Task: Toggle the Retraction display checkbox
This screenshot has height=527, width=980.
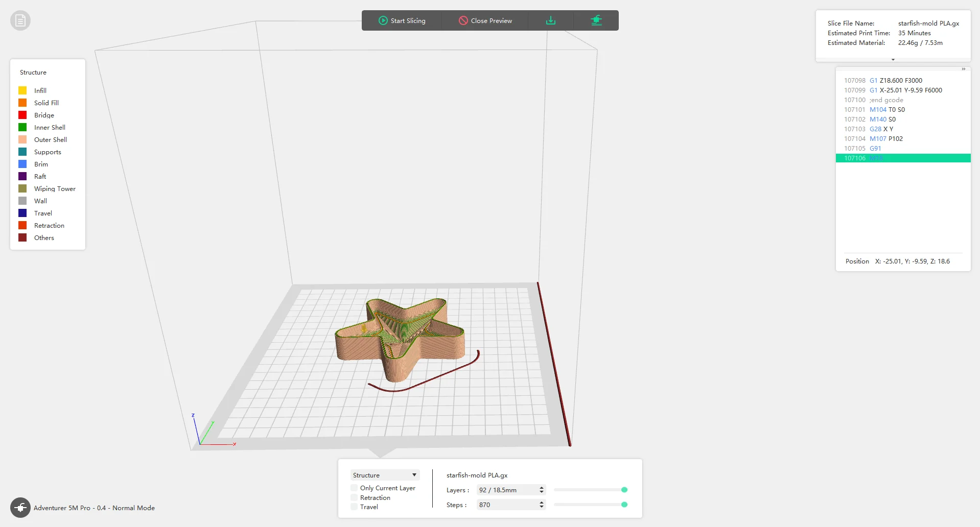Action: coord(354,497)
